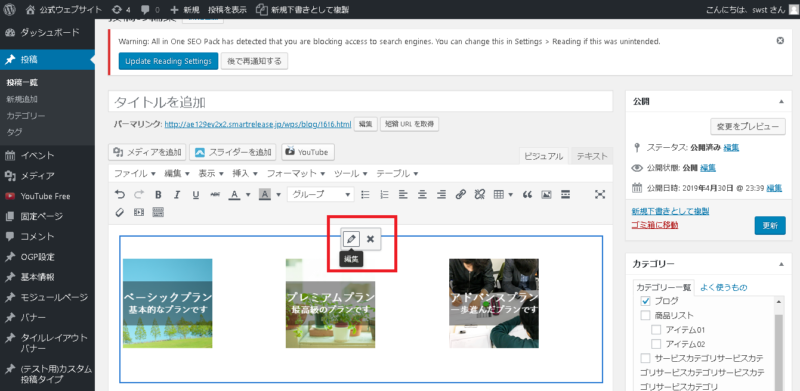Open the ファイル menu
The height and width of the screenshot is (391, 800).
pyautogui.click(x=135, y=174)
